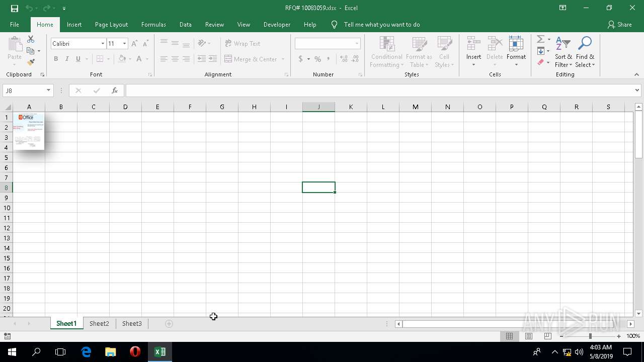Image resolution: width=644 pixels, height=362 pixels.
Task: Click the Copy icon in Clipboard group
Action: [x=31, y=51]
